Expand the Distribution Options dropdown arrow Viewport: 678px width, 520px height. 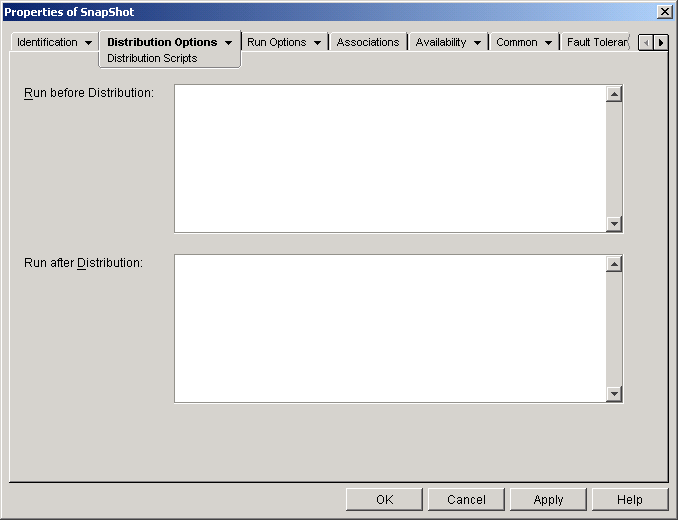(228, 43)
